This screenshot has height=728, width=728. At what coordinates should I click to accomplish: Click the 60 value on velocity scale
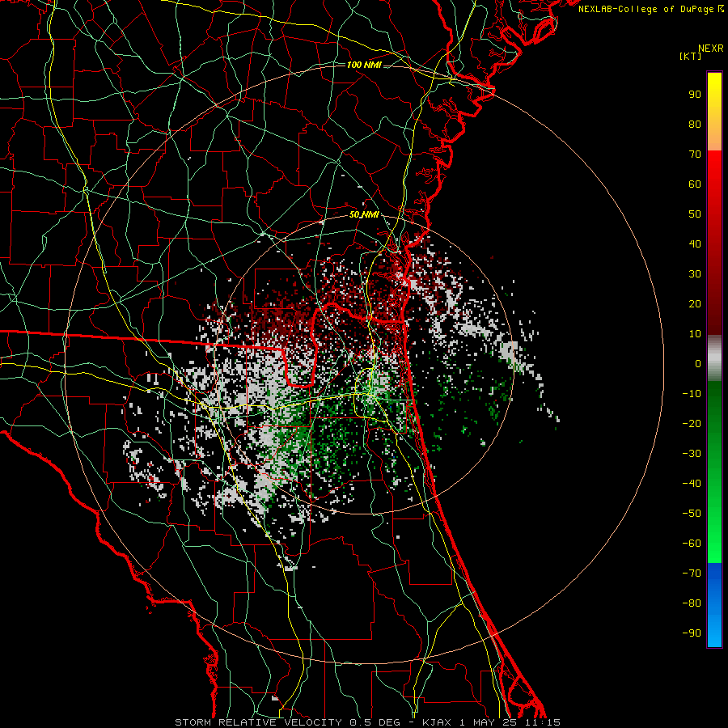click(695, 184)
